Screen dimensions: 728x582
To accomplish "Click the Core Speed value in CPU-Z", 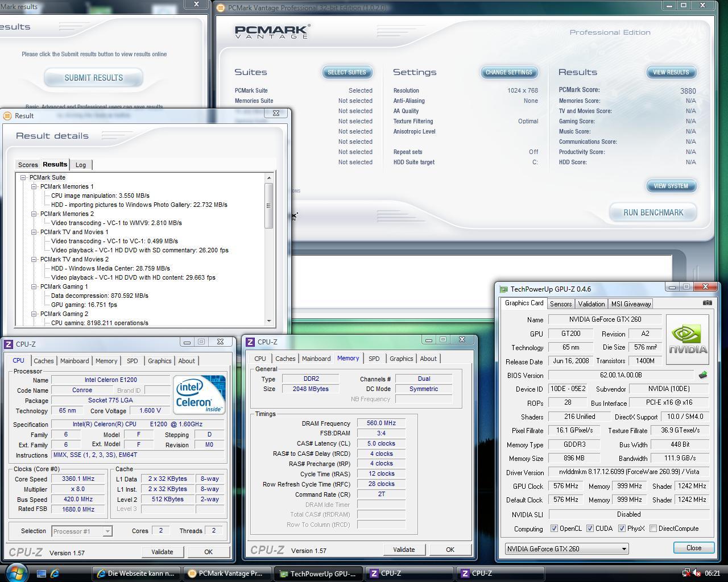I will click(x=78, y=479).
